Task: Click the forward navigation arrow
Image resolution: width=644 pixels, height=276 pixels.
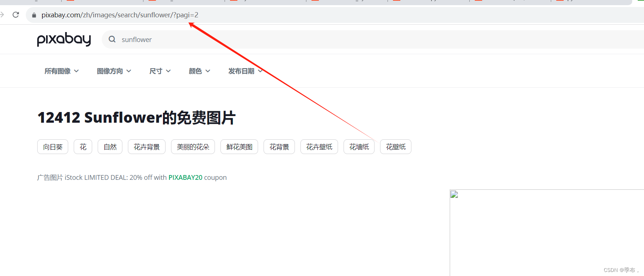Action: coord(2,15)
